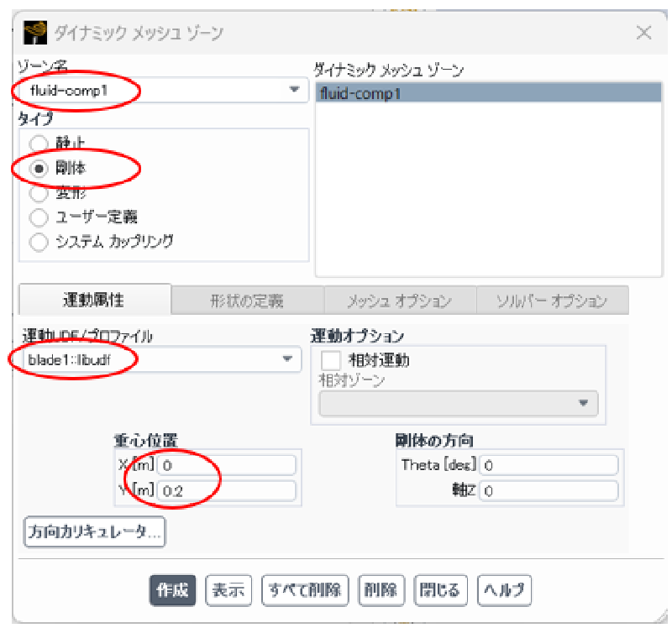Image resolution: width=672 pixels, height=628 pixels.
Task: Expand the 運動UDF/プロファイル dropdown
Action: tap(286, 359)
